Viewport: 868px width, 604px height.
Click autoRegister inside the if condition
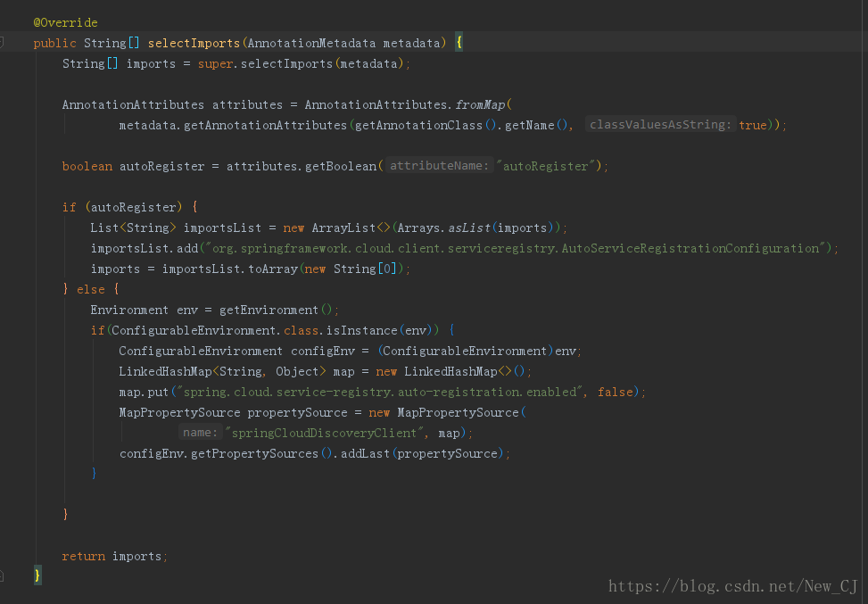click(134, 207)
